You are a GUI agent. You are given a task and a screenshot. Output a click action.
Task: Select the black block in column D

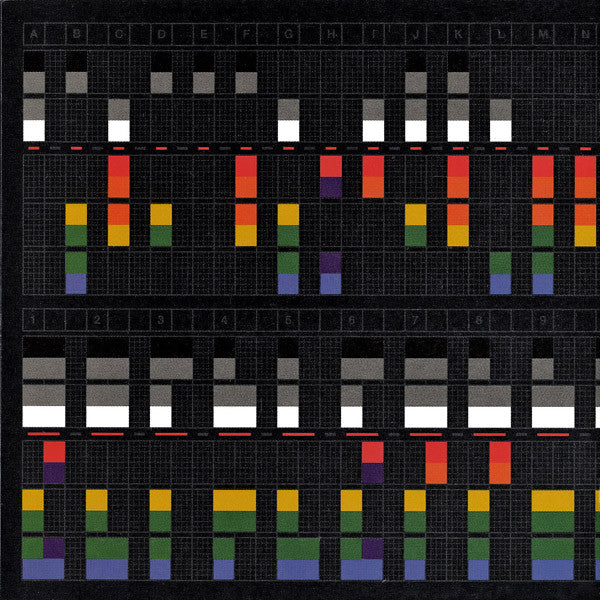pos(161,62)
